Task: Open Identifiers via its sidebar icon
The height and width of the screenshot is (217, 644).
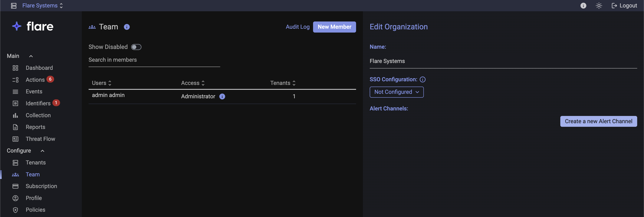Action: (15, 103)
